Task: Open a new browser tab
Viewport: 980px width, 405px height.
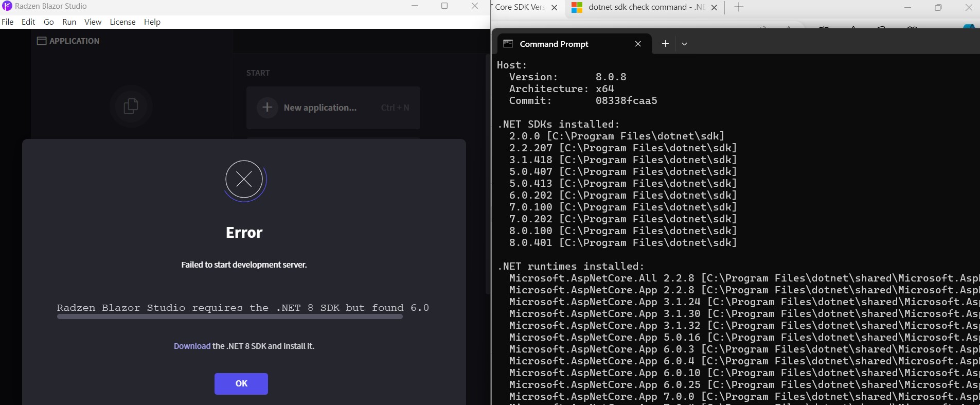Action: click(x=739, y=7)
